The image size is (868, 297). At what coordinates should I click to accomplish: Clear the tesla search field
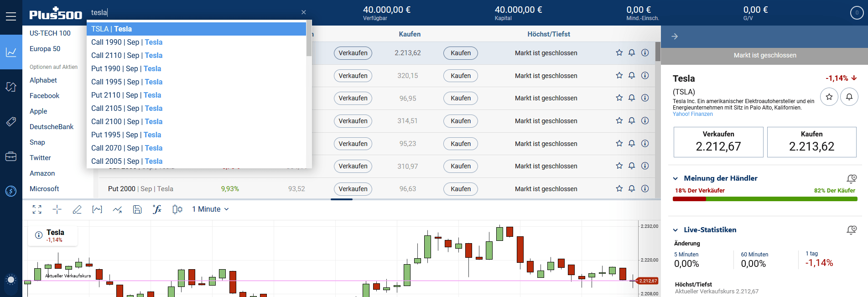(304, 12)
